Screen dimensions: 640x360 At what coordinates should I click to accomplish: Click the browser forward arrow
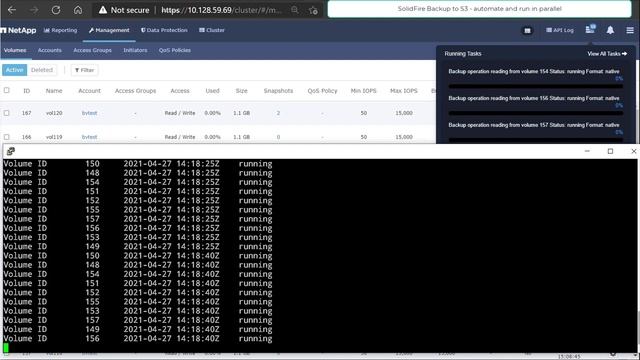click(34, 10)
